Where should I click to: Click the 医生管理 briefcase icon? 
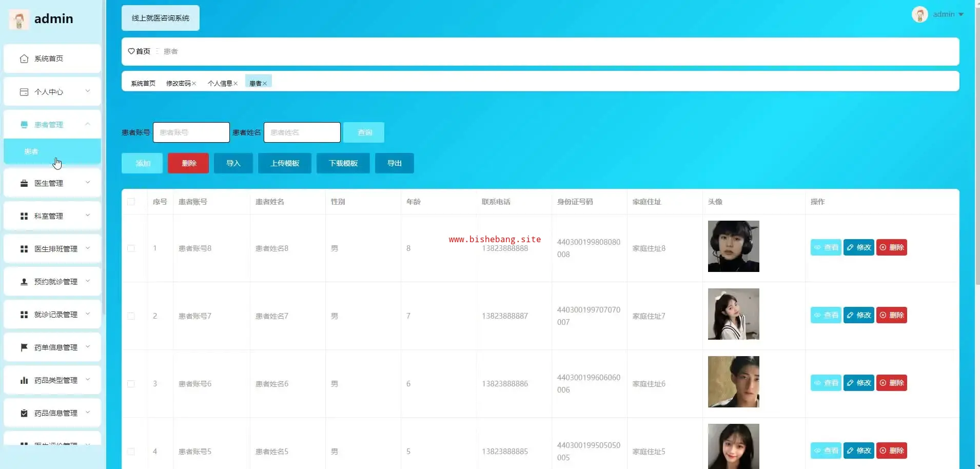(x=24, y=183)
